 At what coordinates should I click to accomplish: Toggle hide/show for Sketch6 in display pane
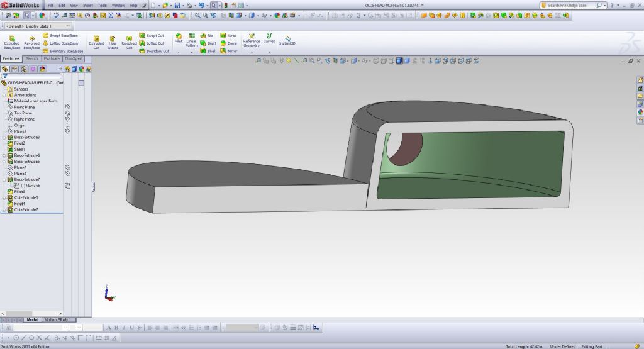pos(67,186)
